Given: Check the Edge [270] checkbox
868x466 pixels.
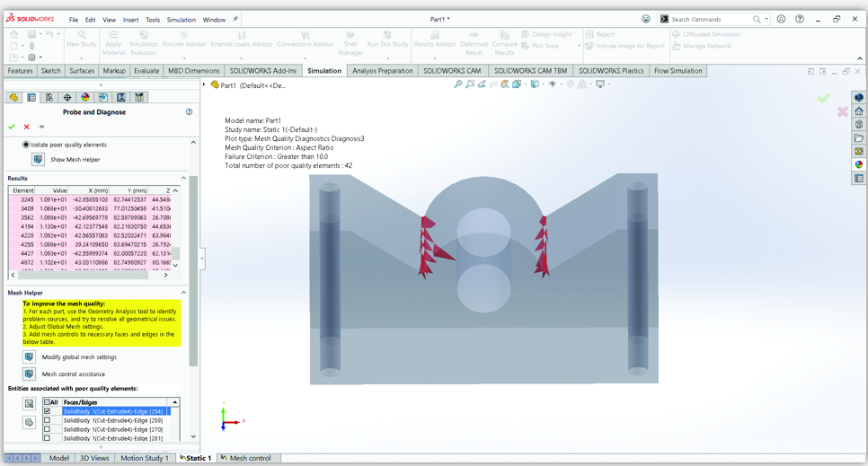Looking at the screenshot, I should [47, 429].
